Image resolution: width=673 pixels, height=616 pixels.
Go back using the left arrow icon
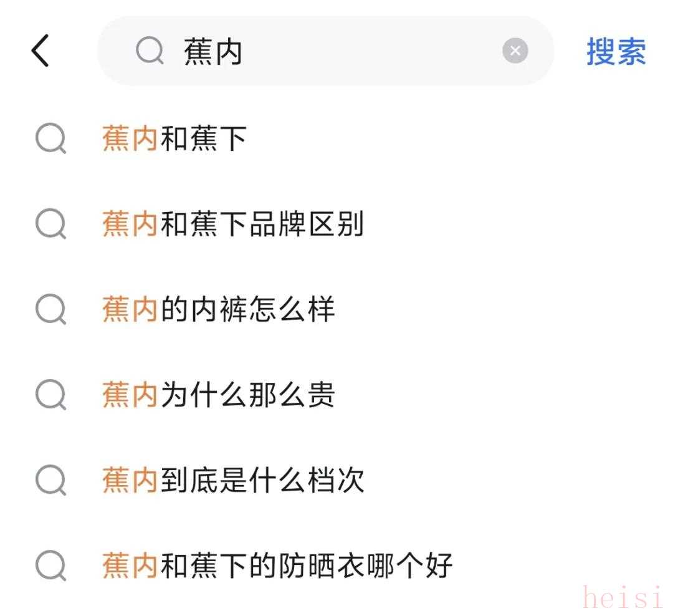[41, 51]
